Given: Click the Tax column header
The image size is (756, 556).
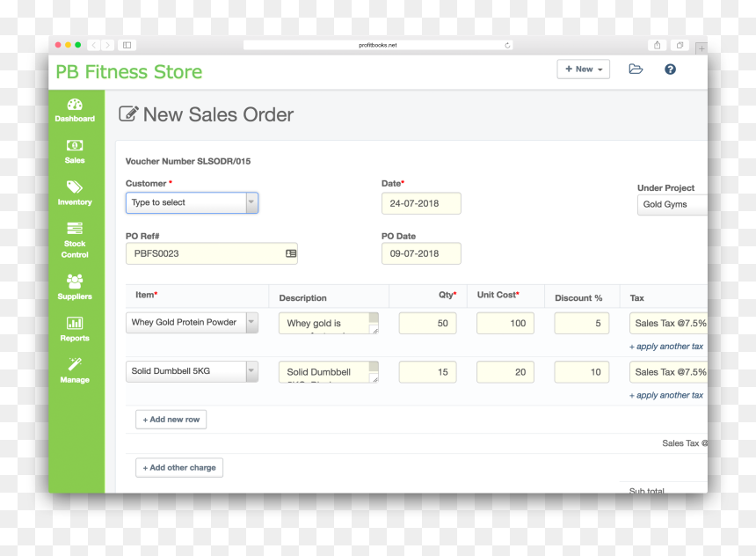Looking at the screenshot, I should tap(637, 297).
